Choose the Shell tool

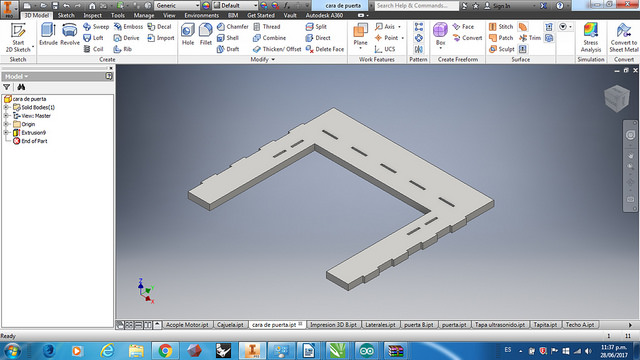(x=228, y=38)
